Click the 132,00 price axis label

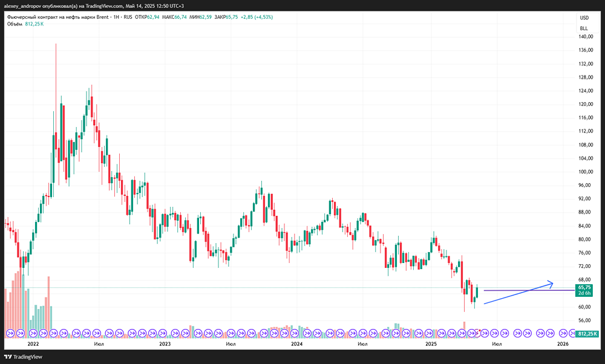586,63
